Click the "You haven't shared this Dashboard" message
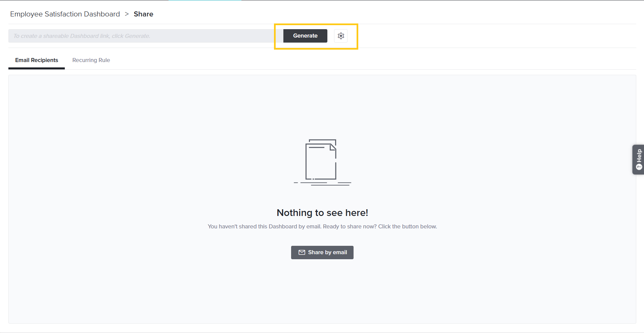Image resolution: width=644 pixels, height=333 pixels. pos(322,227)
